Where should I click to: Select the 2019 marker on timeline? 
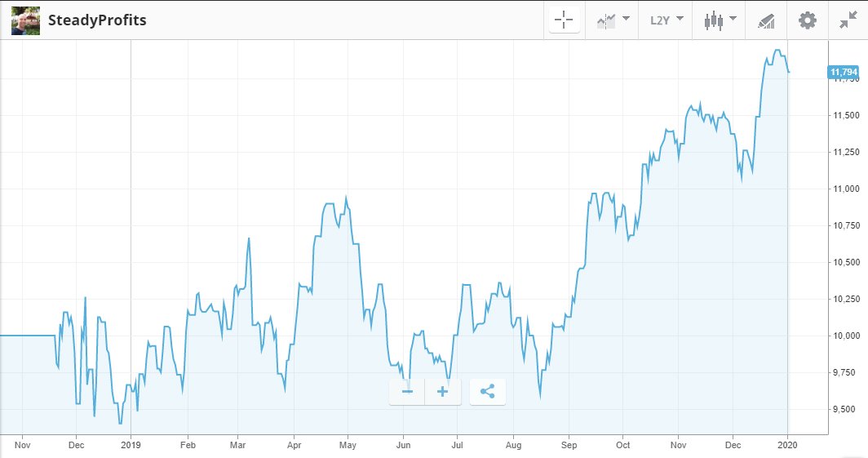(131, 445)
